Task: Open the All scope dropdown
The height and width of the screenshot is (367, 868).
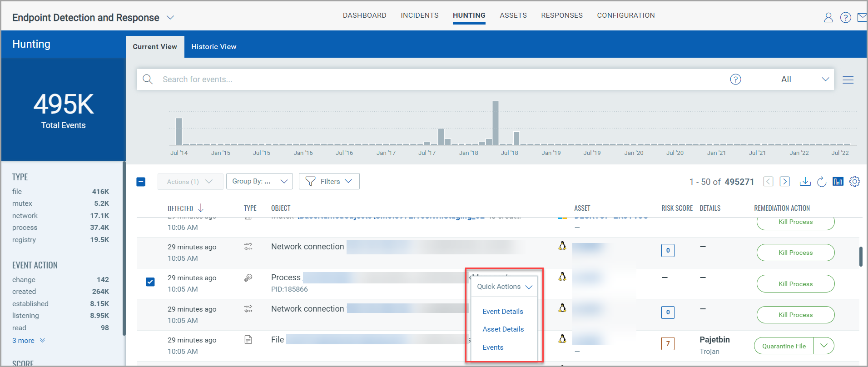Action: pos(790,79)
